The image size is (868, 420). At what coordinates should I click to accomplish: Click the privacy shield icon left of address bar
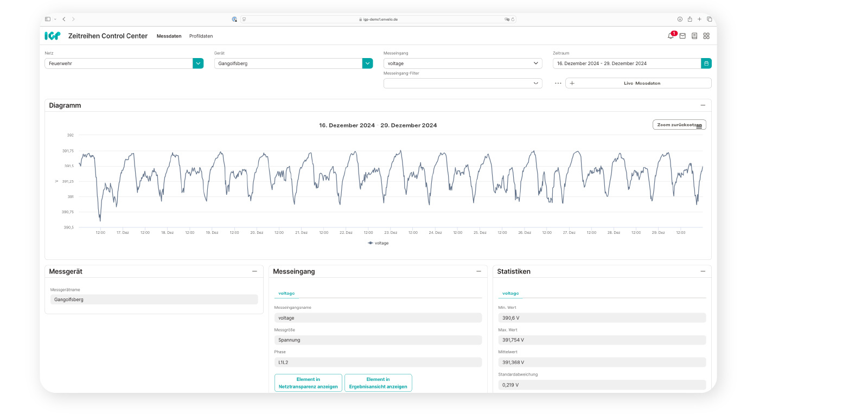click(x=234, y=19)
